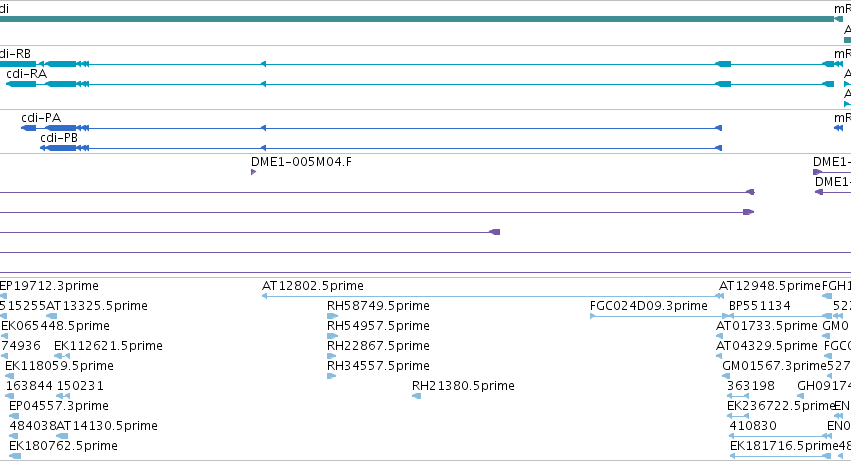Select the shortest purple feature's end arrowhead
This screenshot has height=461, width=851.
pos(253,172)
